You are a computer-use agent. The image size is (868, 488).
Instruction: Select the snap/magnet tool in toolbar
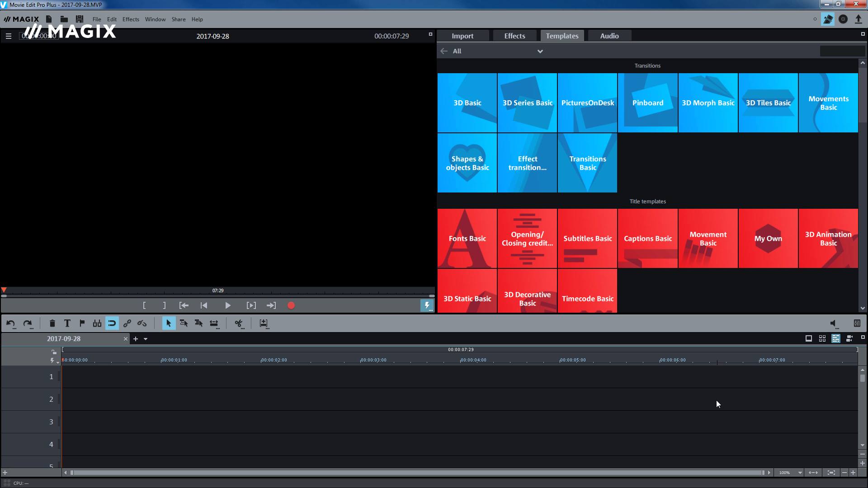pos(112,323)
